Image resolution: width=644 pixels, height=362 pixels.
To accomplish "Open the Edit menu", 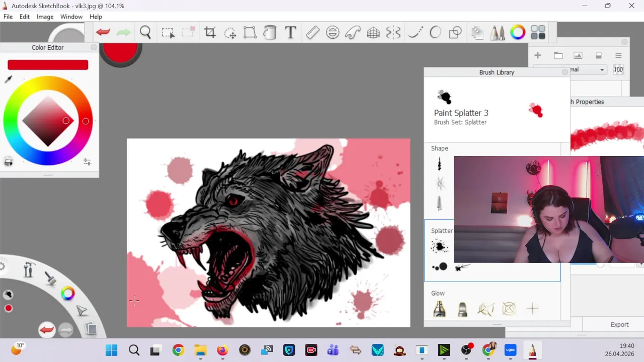I will [25, 17].
